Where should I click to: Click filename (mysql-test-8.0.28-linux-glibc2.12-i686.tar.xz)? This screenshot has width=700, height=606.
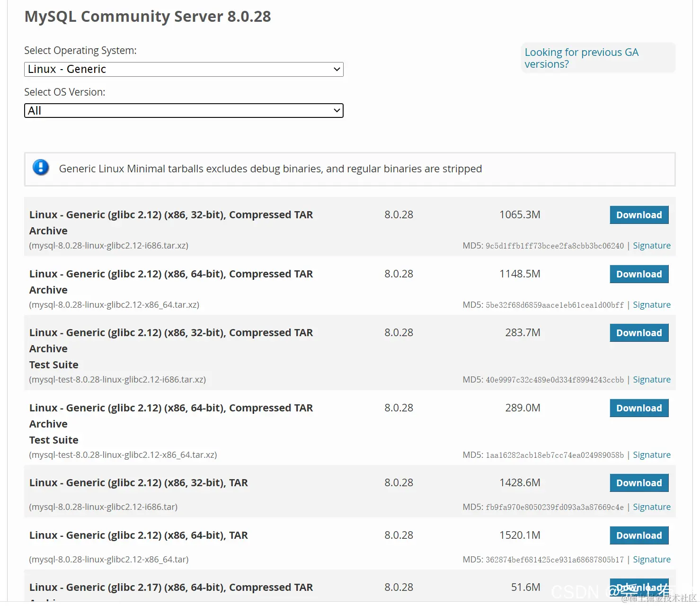click(117, 380)
